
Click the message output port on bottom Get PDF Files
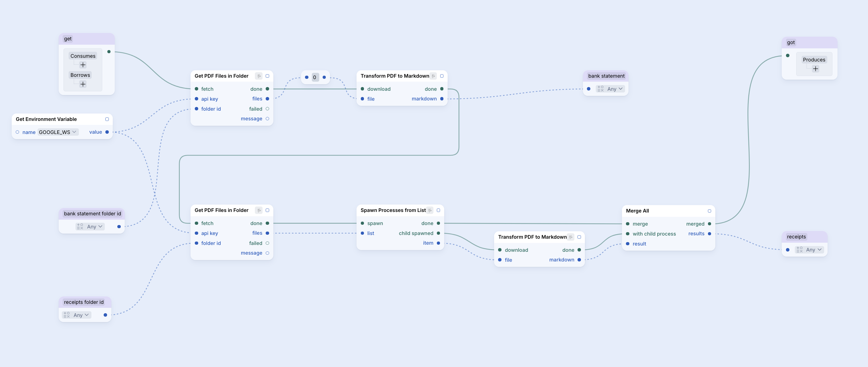coord(267,253)
